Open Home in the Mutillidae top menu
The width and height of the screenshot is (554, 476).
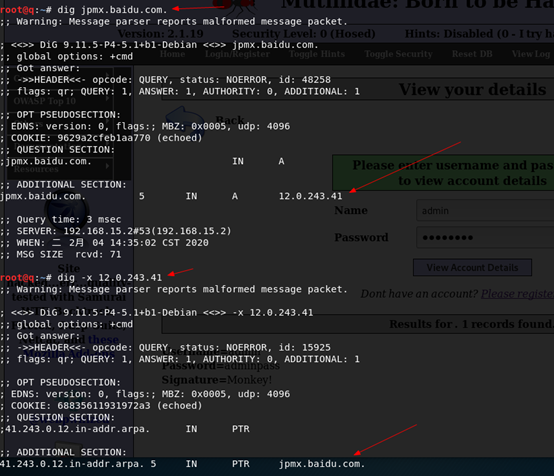pyautogui.click(x=172, y=54)
